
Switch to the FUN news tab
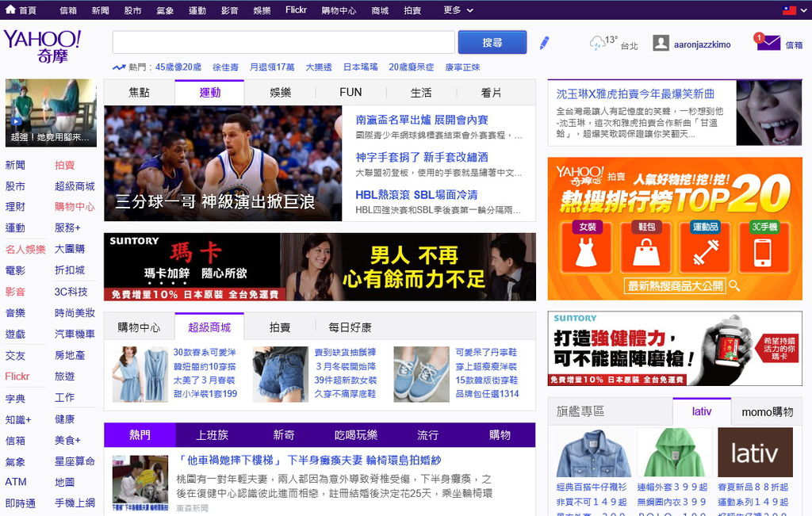[x=350, y=93]
